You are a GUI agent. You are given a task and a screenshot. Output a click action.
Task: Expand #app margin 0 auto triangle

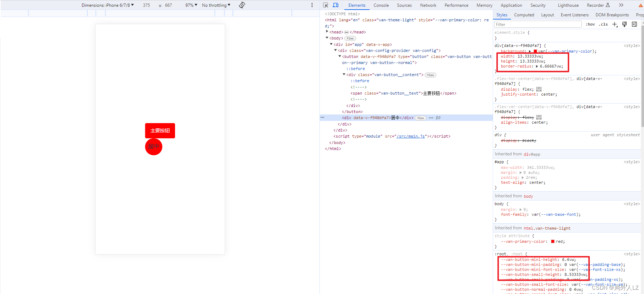pos(520,172)
